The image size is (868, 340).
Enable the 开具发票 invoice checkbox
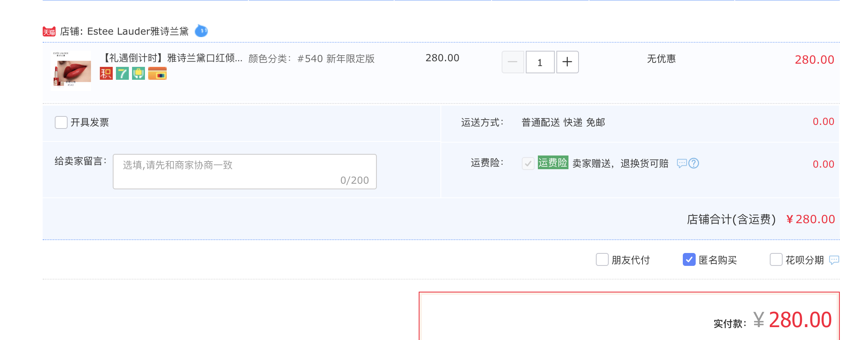(61, 122)
